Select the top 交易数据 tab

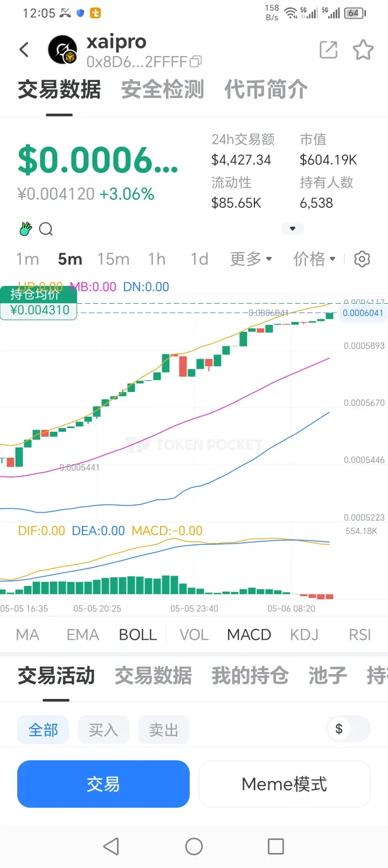(x=59, y=89)
